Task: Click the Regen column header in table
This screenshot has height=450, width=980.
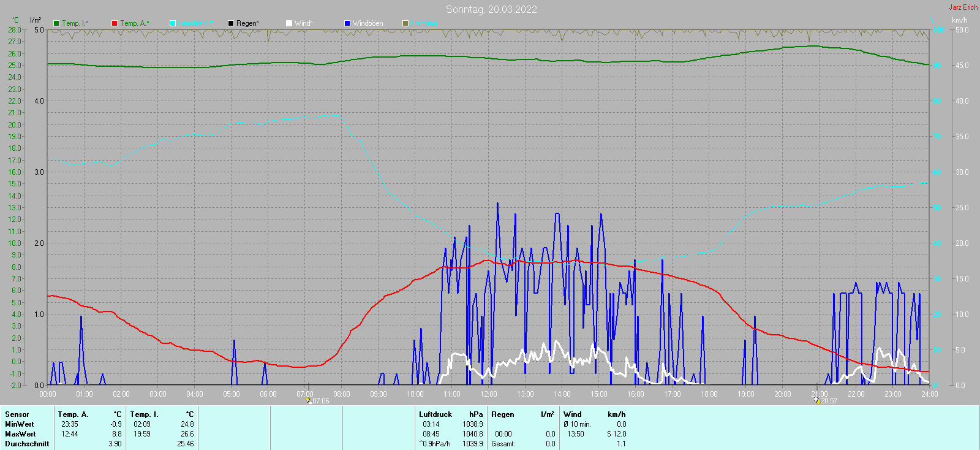Action: pyautogui.click(x=503, y=414)
